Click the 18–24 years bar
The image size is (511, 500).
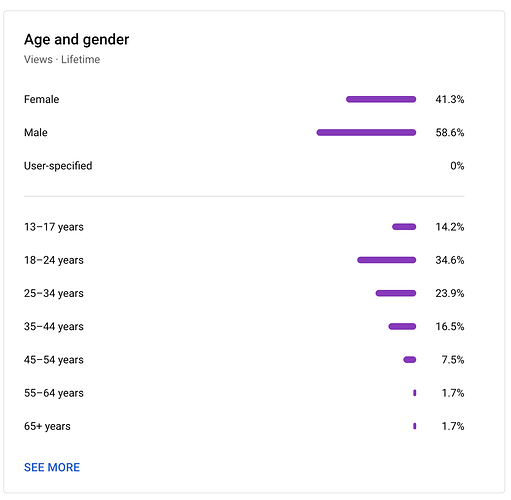pyautogui.click(x=386, y=260)
